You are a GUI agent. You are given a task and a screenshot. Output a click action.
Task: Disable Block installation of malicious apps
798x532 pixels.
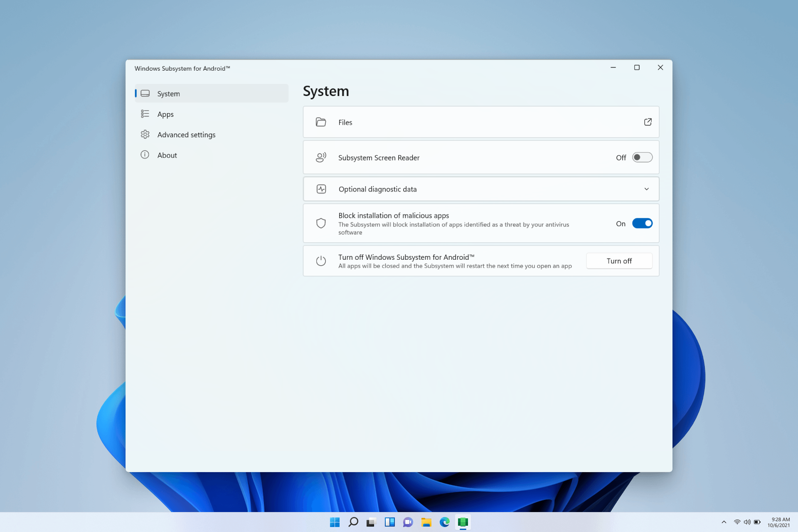(642, 223)
